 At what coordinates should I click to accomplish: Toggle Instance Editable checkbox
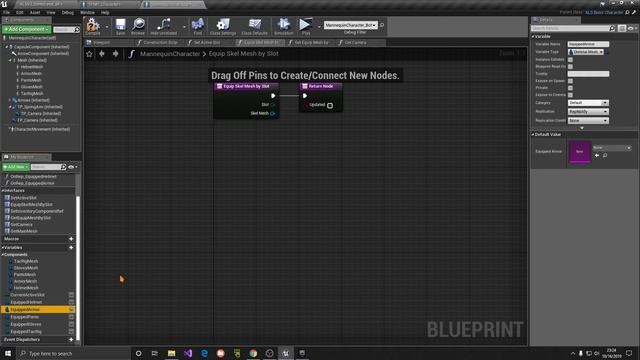(x=570, y=60)
